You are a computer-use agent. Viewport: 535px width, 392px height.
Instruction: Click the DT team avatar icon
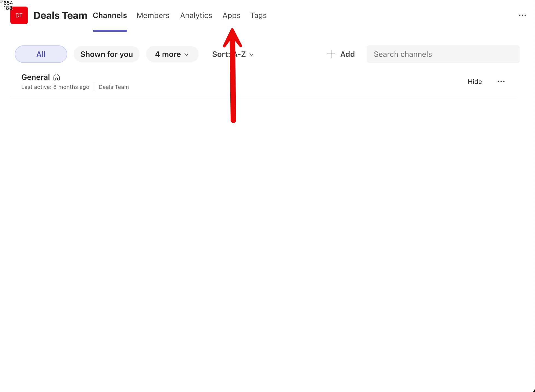tap(19, 16)
